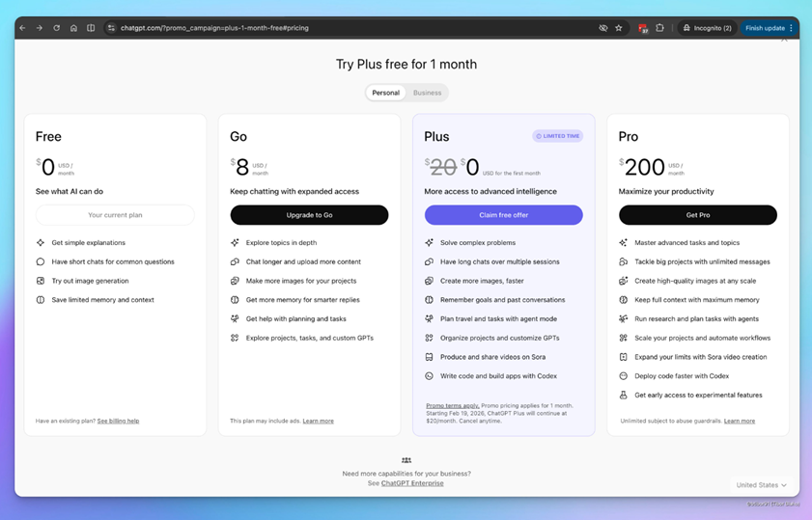
Task: Click the browser back arrow
Action: coord(23,28)
